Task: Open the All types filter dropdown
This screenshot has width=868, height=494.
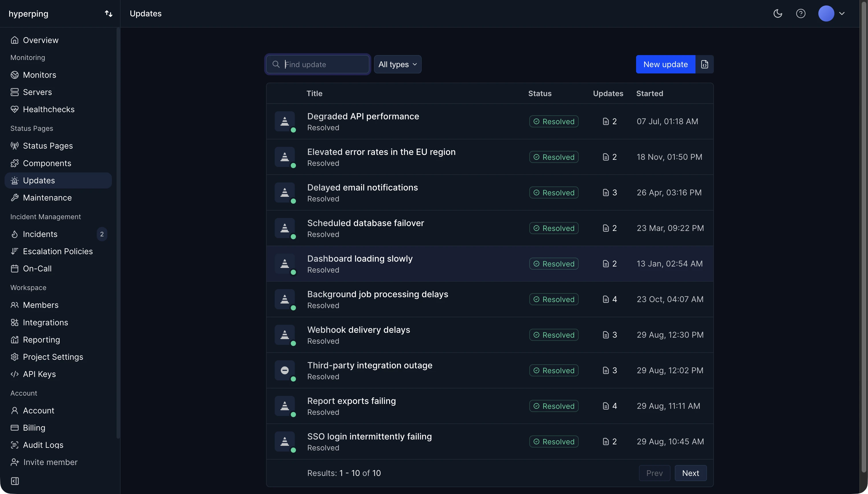Action: [x=398, y=65]
